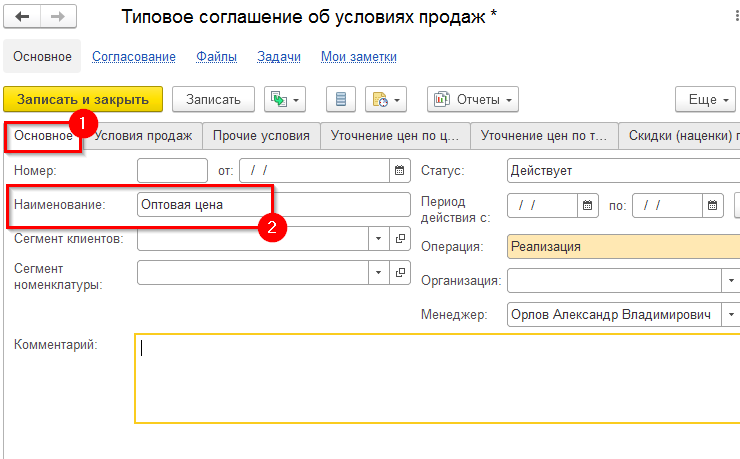Screen dimensions: 740x459
Task: Click open-form icon beside Сегмент номенклатуры
Action: click(x=400, y=272)
